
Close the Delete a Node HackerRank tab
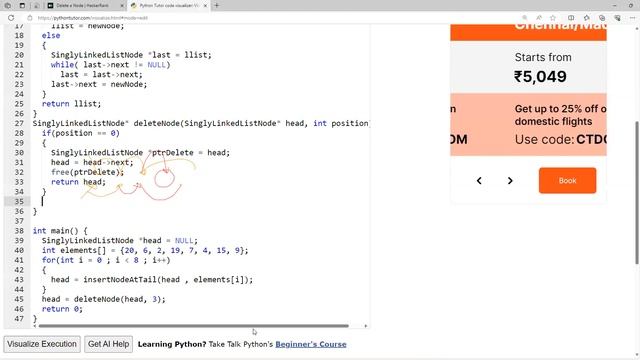coord(122,6)
